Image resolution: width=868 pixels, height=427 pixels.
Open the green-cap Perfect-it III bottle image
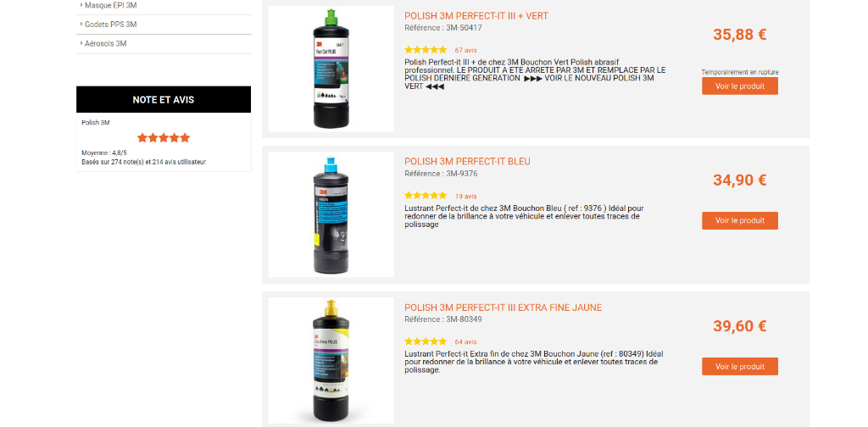coord(331,69)
